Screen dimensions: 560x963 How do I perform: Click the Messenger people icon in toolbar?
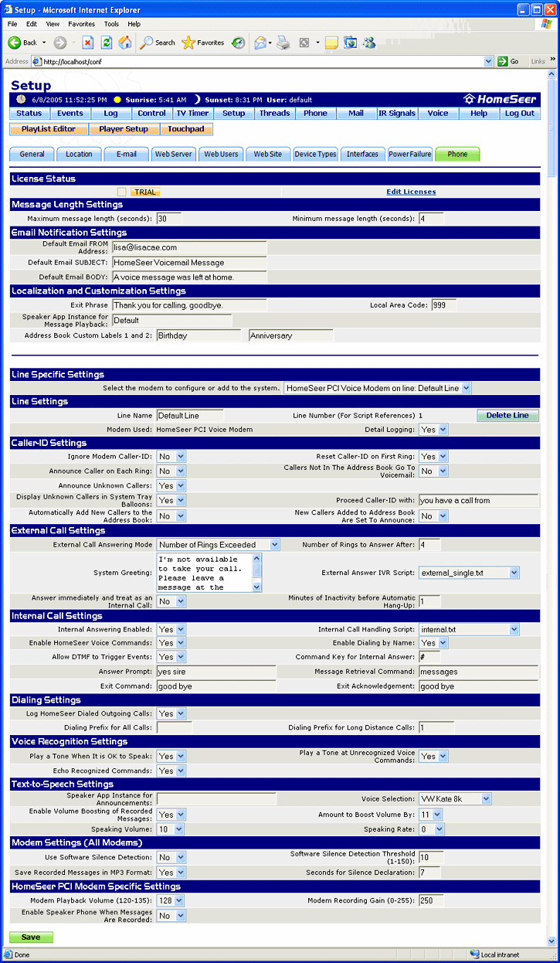(x=369, y=43)
